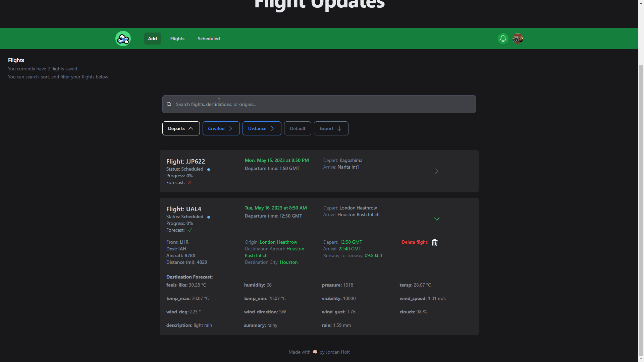Sort flights by Departs
Viewport: 644px width, 362px height.
pyautogui.click(x=181, y=128)
